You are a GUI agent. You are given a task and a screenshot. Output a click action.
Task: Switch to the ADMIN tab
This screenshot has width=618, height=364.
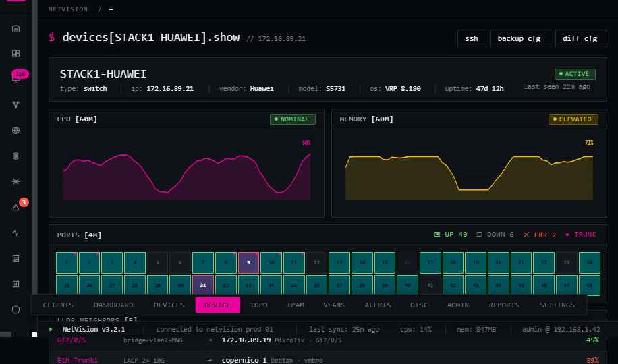(458, 305)
